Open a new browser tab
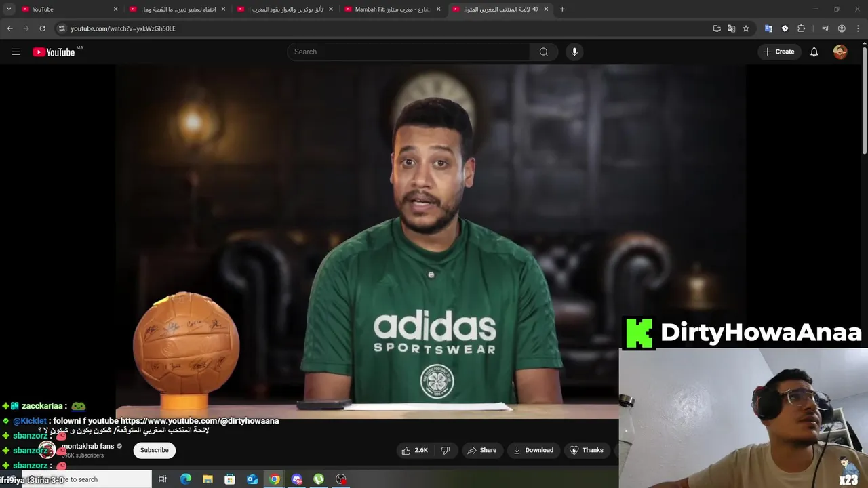The width and height of the screenshot is (868, 488). (562, 9)
